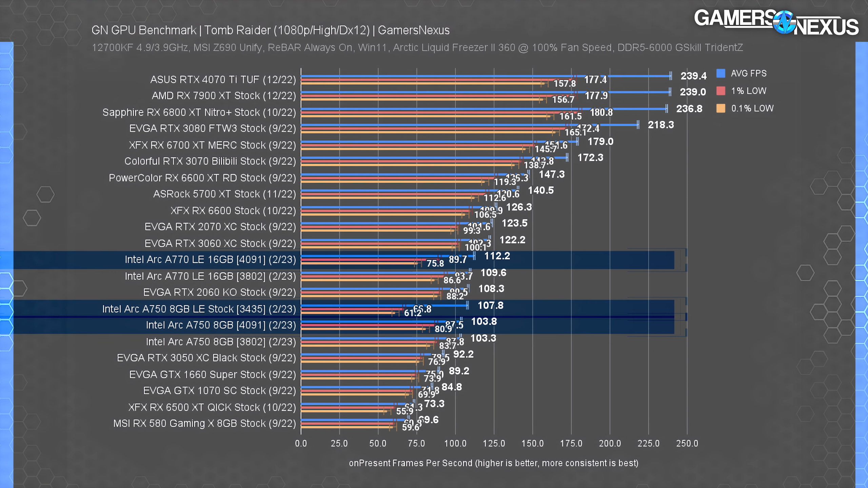
Task: Click the 250.0 x-axis tick label
Action: click(x=687, y=444)
